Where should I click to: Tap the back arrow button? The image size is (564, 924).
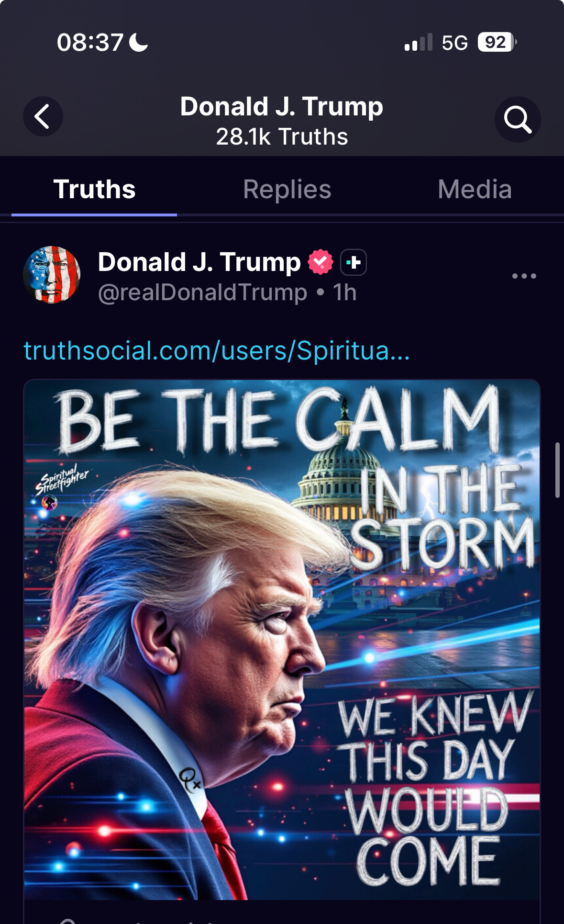click(43, 116)
